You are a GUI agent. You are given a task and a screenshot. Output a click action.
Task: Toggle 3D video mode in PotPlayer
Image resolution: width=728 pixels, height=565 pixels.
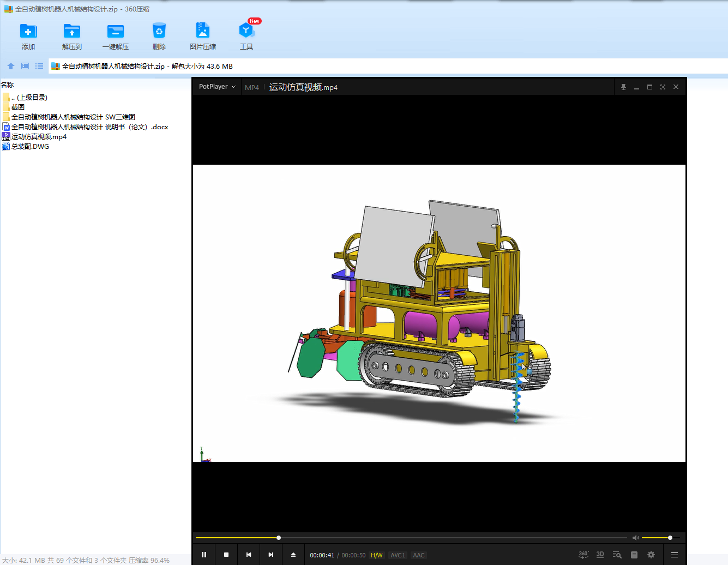(600, 555)
